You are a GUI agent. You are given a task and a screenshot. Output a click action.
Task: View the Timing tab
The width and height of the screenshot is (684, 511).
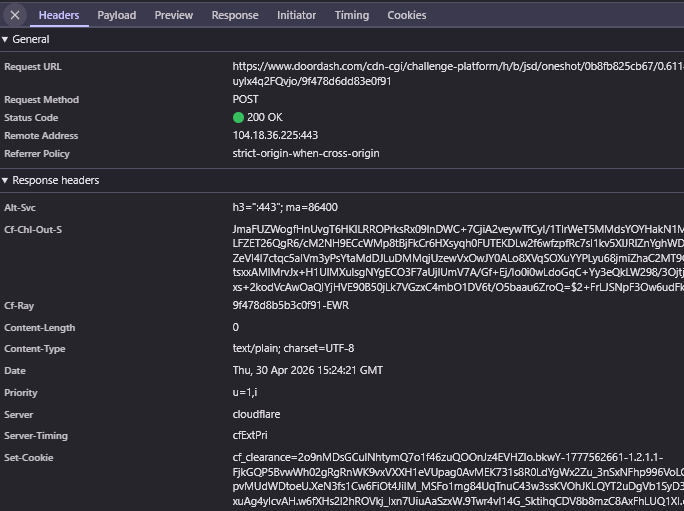click(352, 15)
